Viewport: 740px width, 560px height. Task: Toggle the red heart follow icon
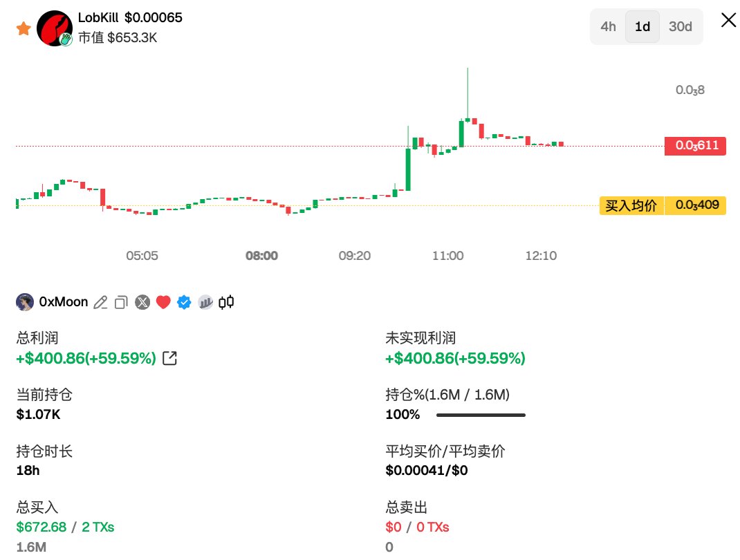(x=163, y=302)
